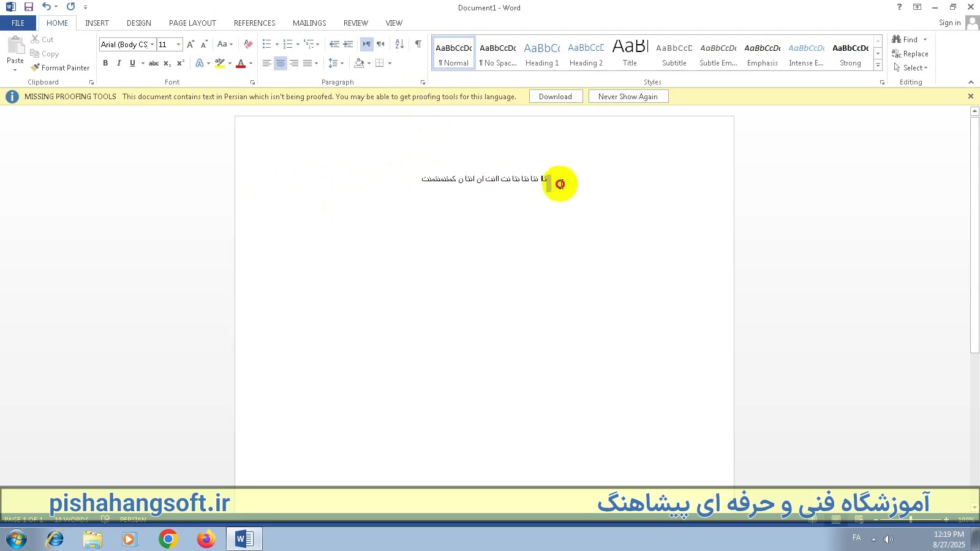
Task: Open the FILE backstage tab
Action: click(x=18, y=23)
